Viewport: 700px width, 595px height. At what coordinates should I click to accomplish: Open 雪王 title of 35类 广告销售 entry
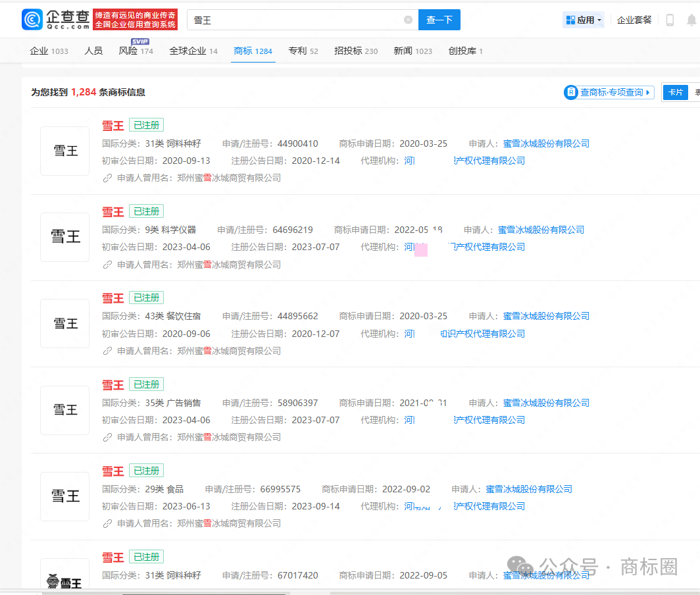113,384
